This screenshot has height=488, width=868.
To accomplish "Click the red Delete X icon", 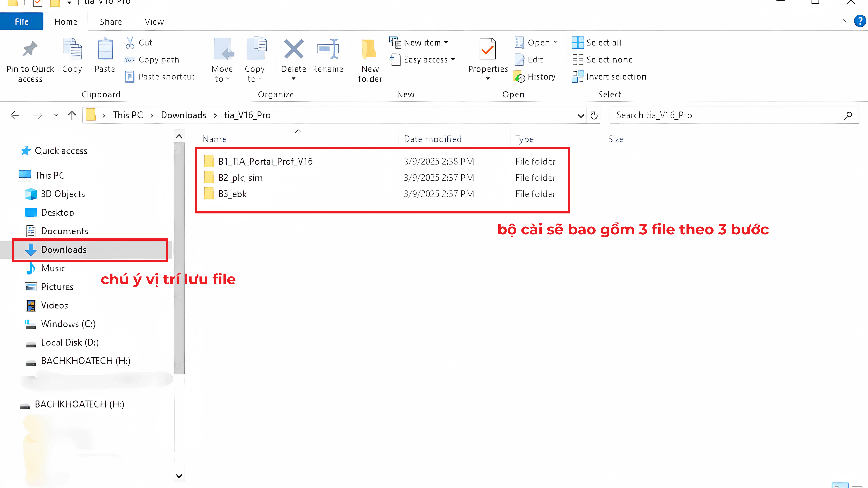I will [294, 49].
